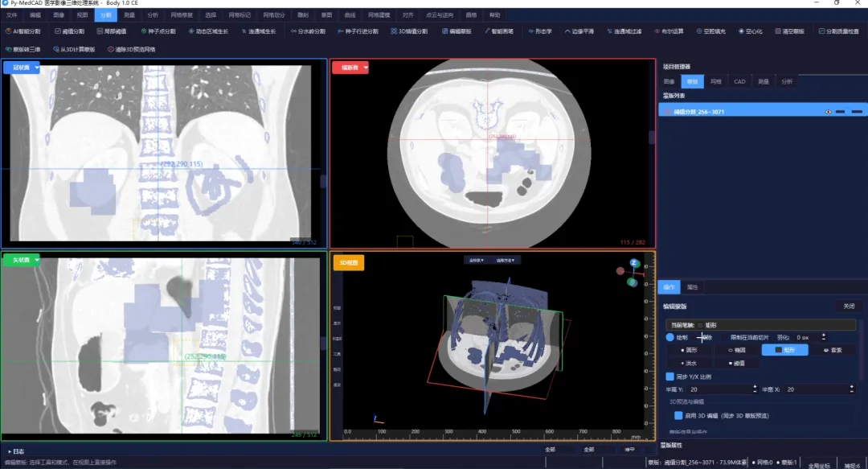Apply 边缘平滑 edge smoothing
868x469 pixels.
579,31
